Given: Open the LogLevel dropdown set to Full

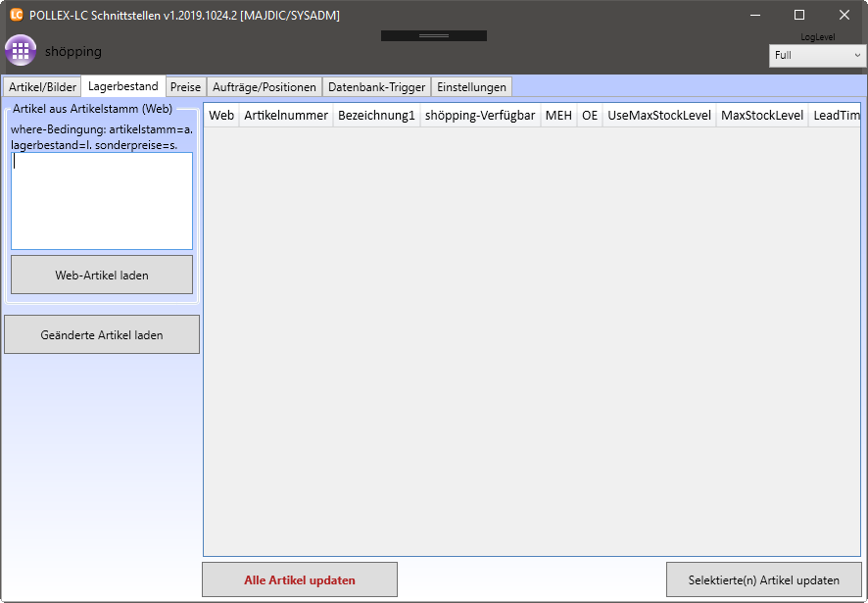Looking at the screenshot, I should 817,56.
